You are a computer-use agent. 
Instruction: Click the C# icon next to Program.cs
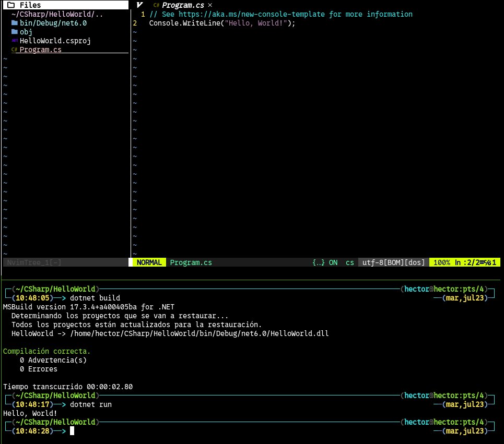click(15, 50)
